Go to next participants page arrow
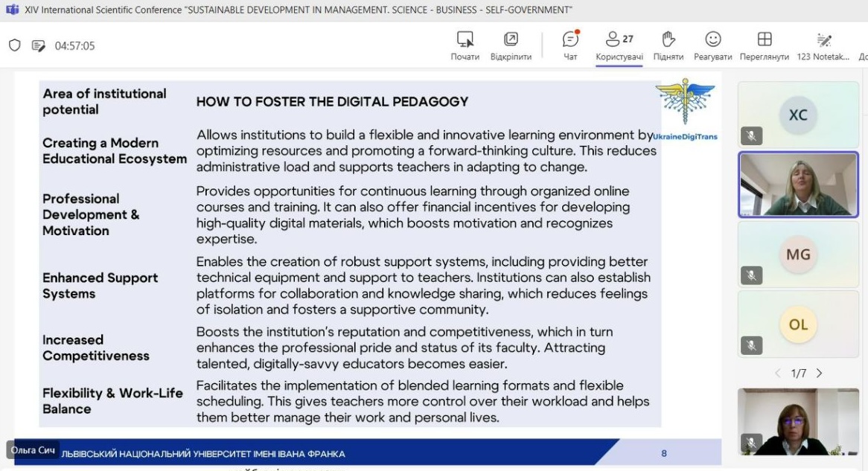 click(x=819, y=373)
